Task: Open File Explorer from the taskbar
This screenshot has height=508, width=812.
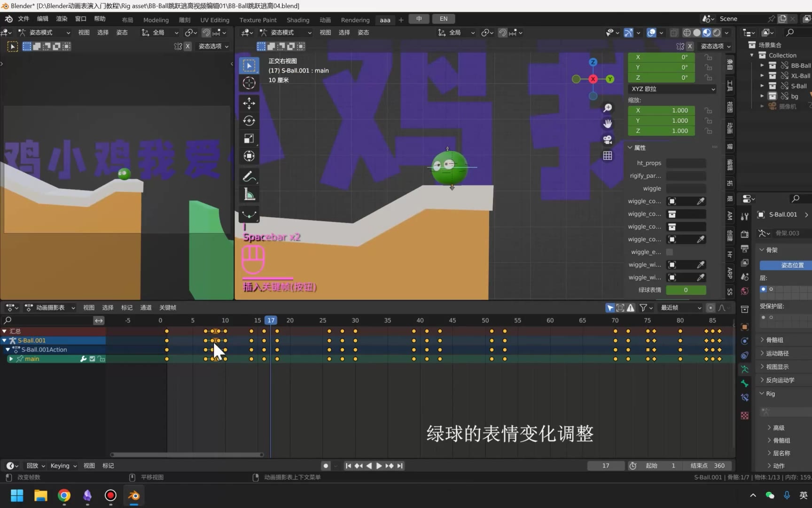Action: tap(40, 495)
